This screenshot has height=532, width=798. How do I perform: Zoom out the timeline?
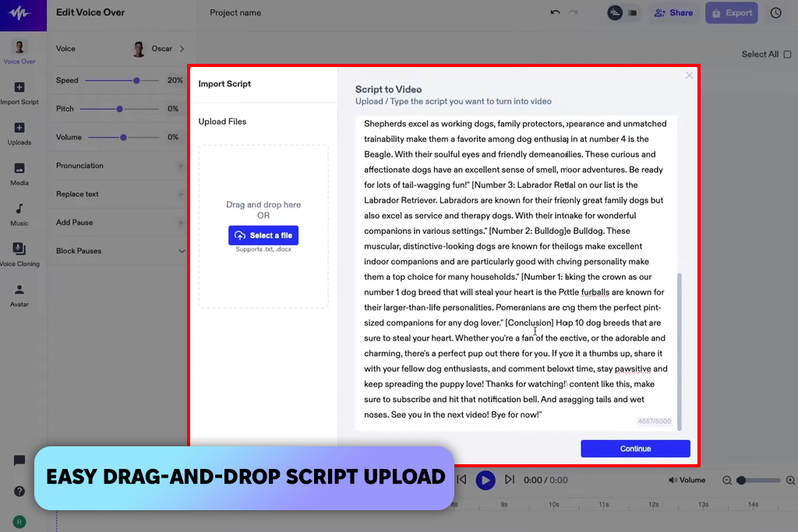coord(727,480)
